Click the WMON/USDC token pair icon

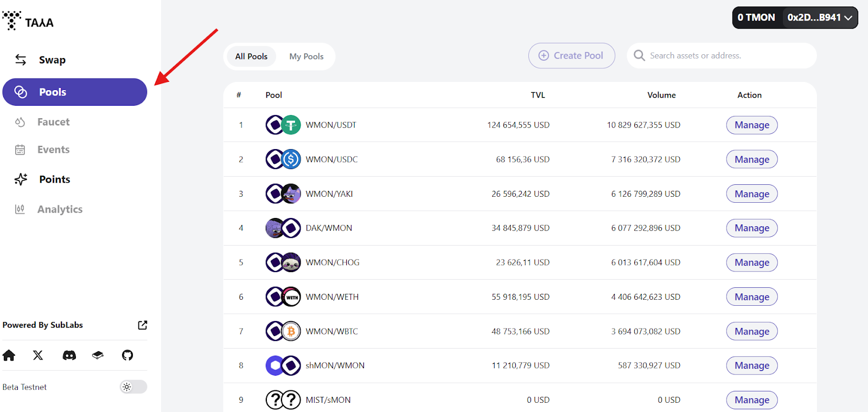point(283,159)
